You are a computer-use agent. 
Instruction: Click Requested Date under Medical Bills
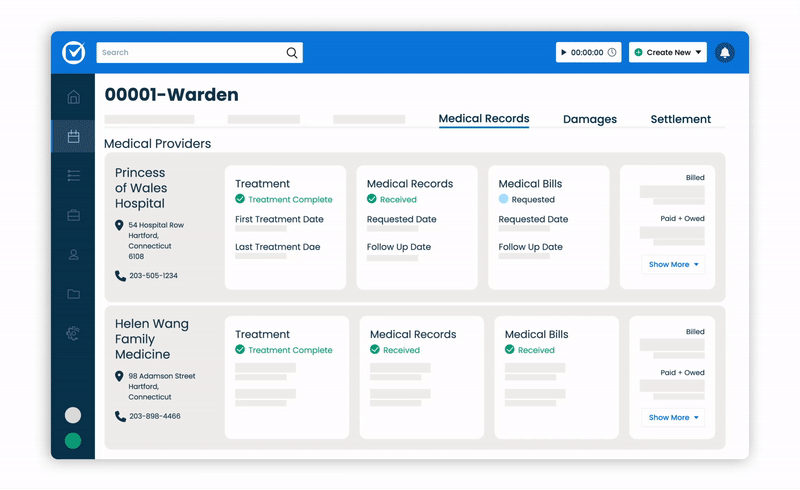533,219
